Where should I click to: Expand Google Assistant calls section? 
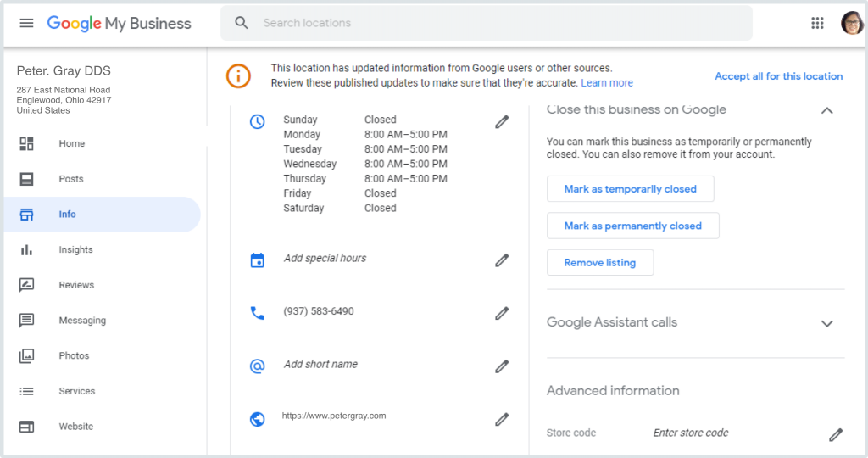(x=827, y=323)
